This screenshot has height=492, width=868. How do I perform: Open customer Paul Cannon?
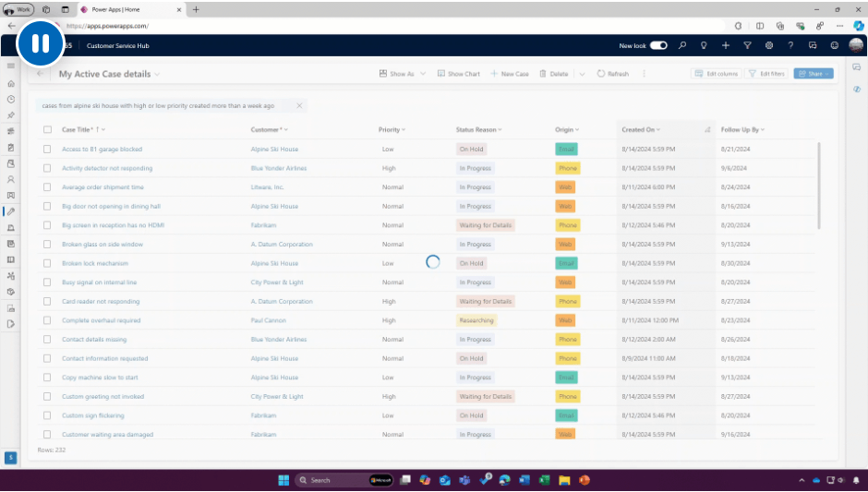(269, 320)
